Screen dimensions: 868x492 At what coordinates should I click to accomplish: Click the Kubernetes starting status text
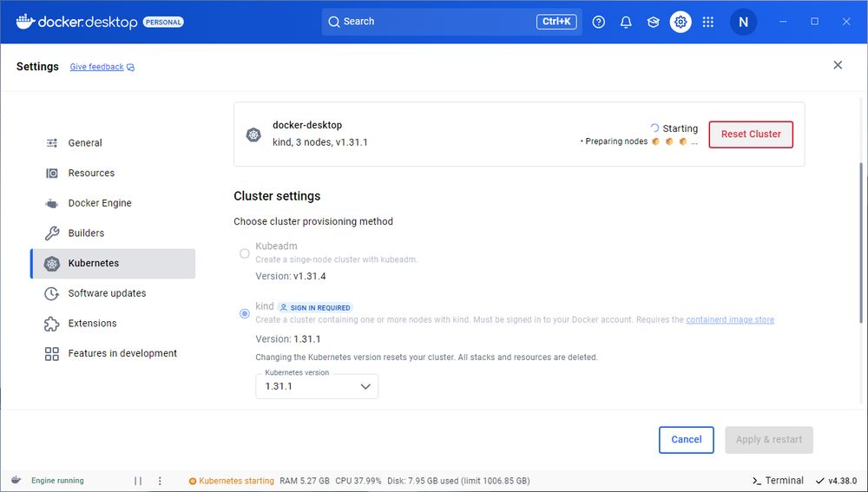[236, 481]
